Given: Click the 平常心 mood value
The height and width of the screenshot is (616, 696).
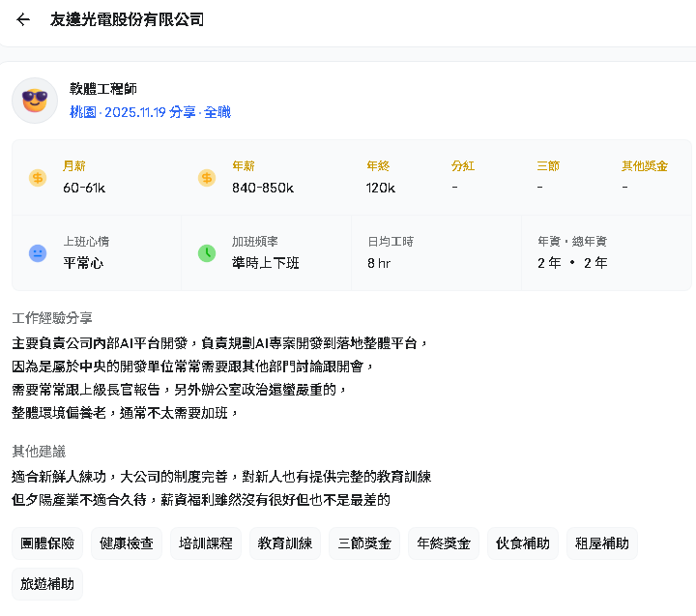Looking at the screenshot, I should (x=83, y=263).
